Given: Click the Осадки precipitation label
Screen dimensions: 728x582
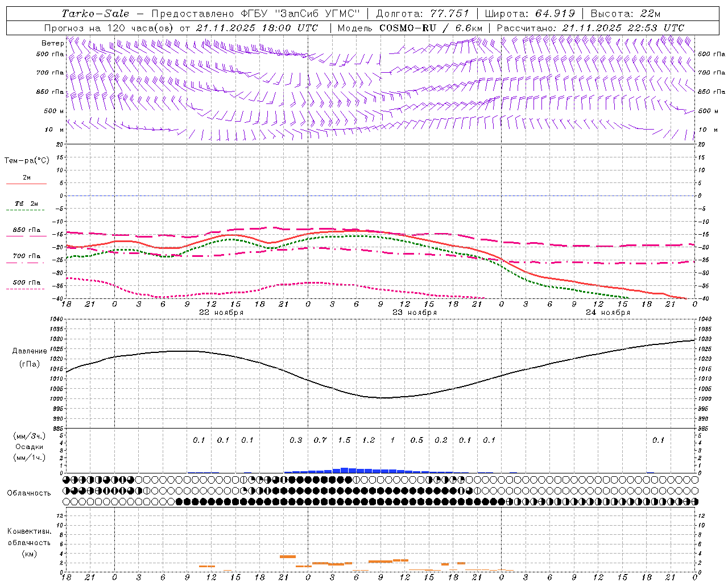Looking at the screenshot, I should 30,447.
